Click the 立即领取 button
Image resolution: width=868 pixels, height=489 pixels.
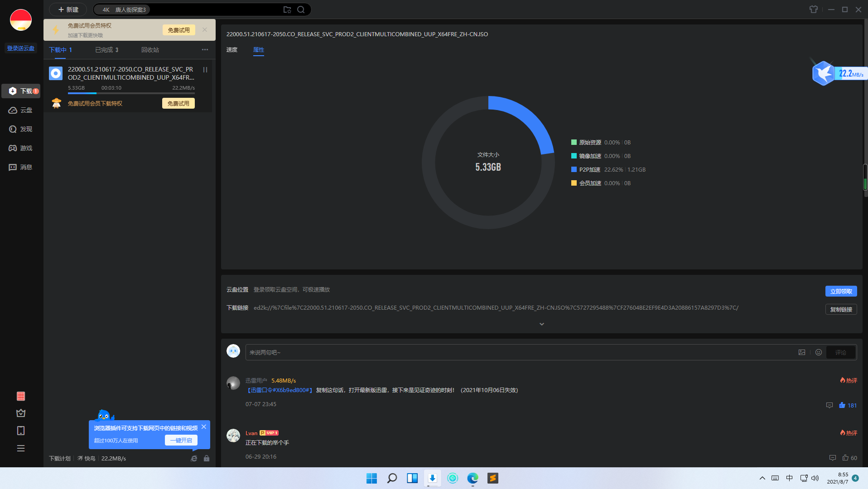pyautogui.click(x=841, y=291)
